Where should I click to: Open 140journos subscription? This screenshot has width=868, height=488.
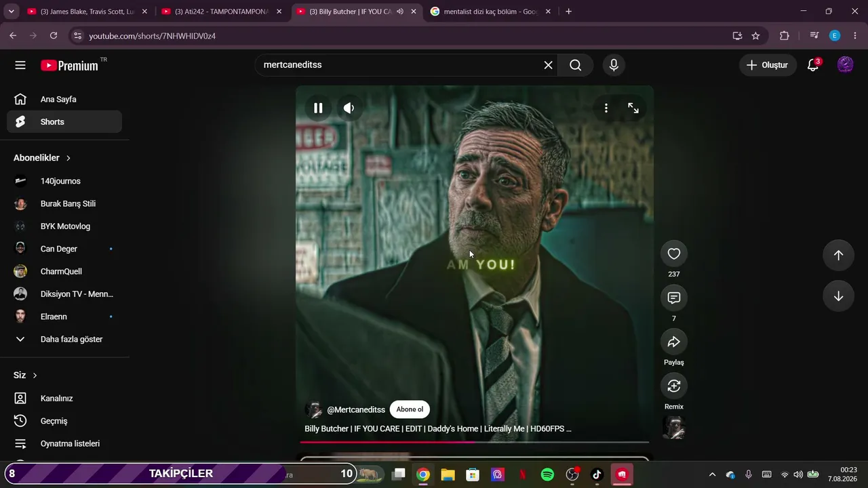64,181
